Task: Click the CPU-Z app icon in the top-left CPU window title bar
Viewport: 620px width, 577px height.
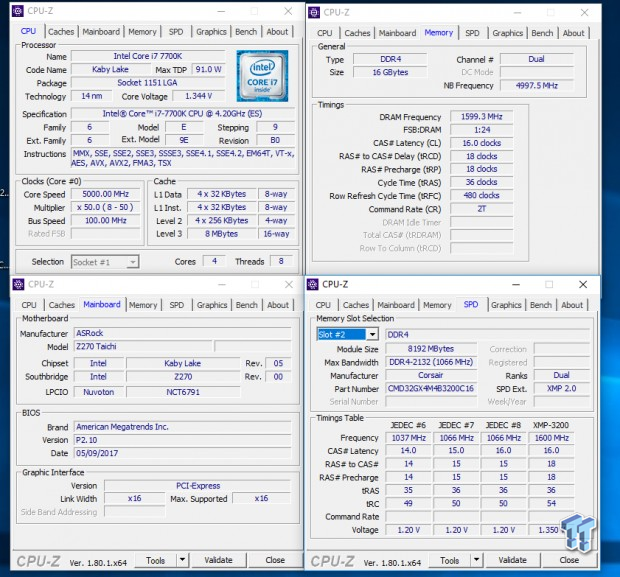Action: 17,11
